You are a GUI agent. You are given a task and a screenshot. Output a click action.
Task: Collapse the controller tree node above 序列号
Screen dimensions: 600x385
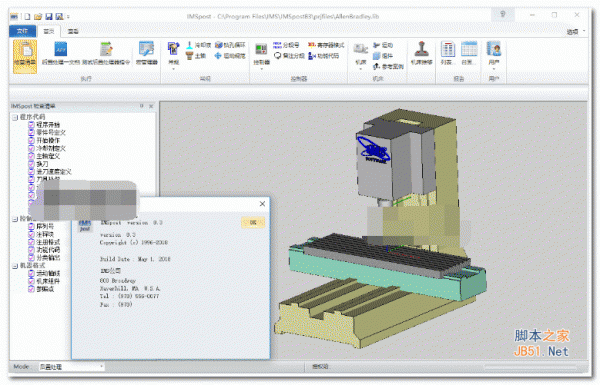[15, 219]
